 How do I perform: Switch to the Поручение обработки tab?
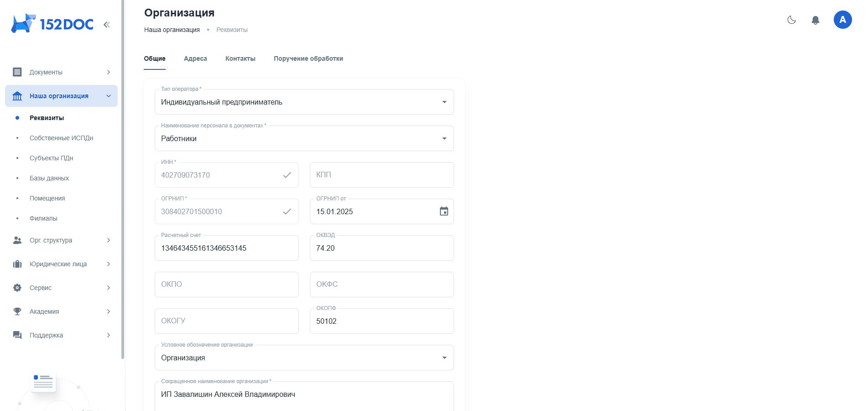click(x=308, y=58)
